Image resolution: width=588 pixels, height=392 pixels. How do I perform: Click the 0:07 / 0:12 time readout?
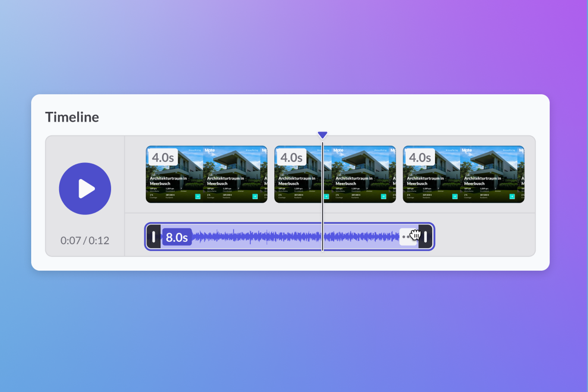85,240
